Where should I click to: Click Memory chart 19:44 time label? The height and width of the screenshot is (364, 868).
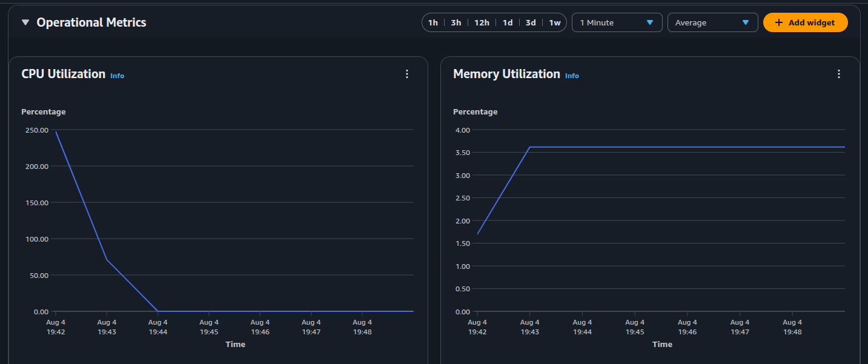[x=582, y=327]
